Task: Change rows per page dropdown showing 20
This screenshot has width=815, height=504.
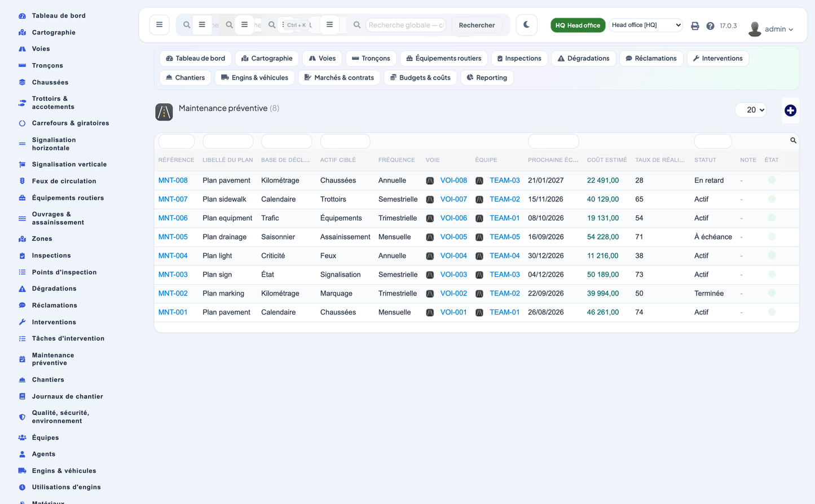Action: coord(751,110)
